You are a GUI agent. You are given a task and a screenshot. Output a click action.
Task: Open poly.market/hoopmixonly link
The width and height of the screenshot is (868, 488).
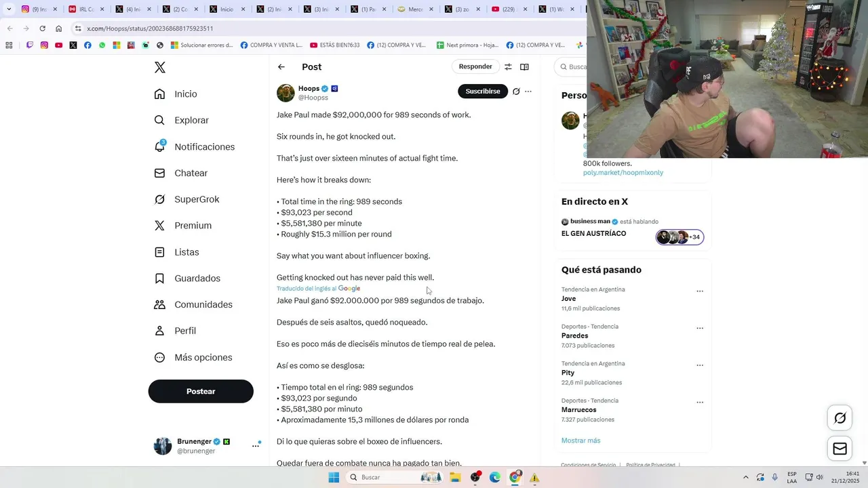pos(623,173)
